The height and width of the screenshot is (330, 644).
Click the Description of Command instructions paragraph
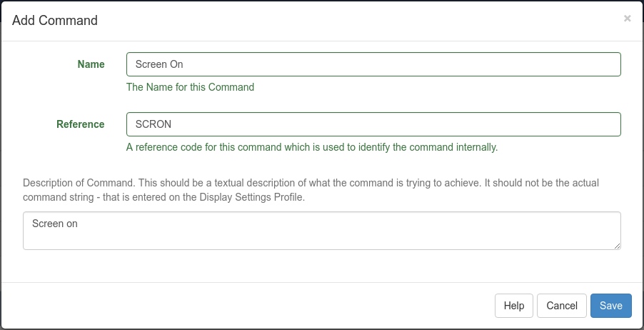[310, 190]
